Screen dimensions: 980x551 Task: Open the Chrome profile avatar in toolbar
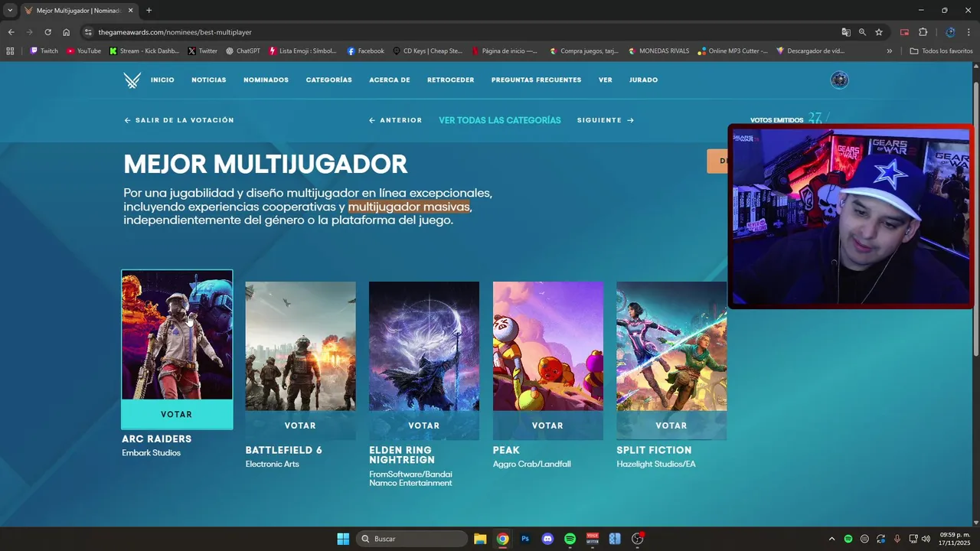click(950, 32)
